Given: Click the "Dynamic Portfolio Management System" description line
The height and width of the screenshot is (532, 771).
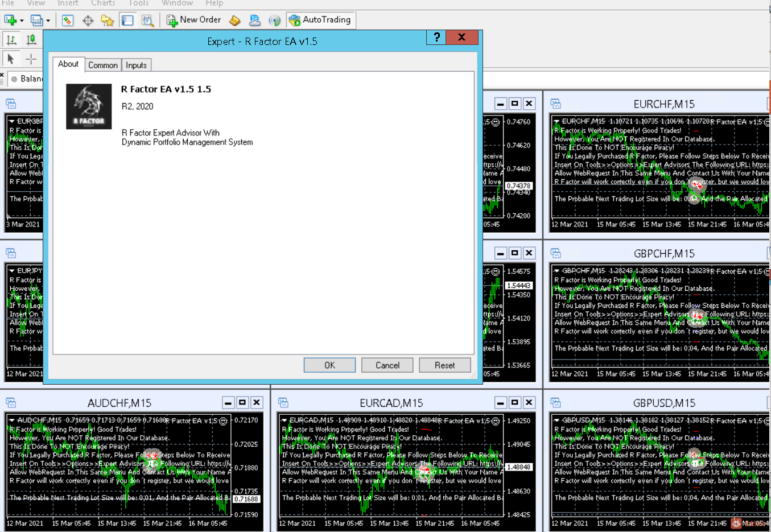Looking at the screenshot, I should [x=187, y=142].
